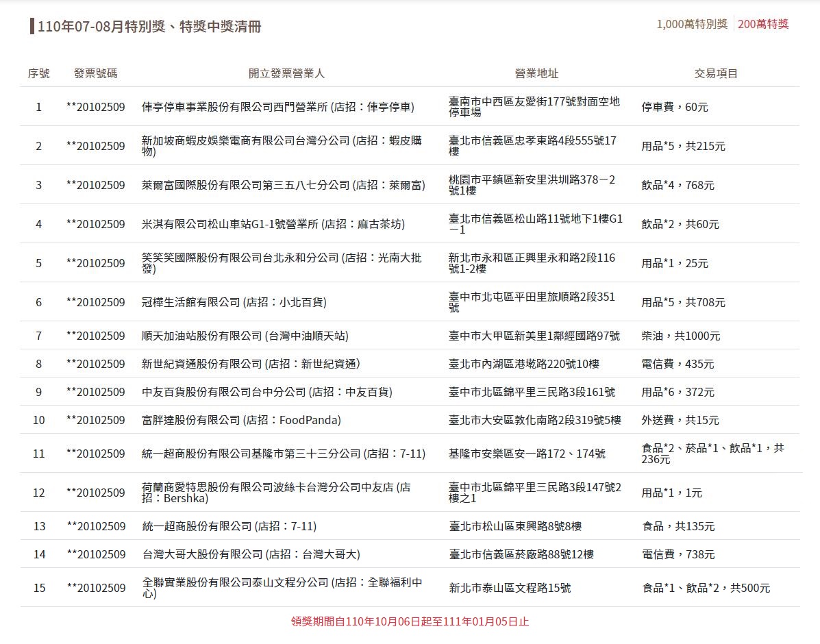
Task: Click transaction item 柴油，共1000元
Action: [681, 336]
